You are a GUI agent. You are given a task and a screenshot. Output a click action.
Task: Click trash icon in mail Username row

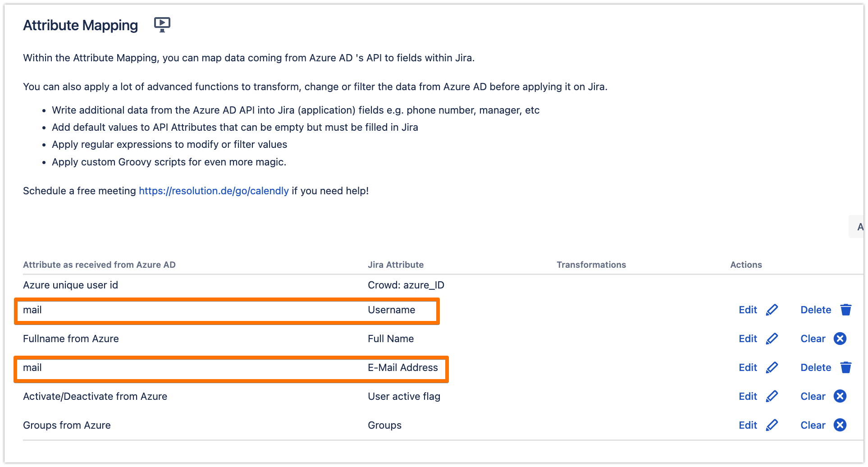(x=846, y=310)
